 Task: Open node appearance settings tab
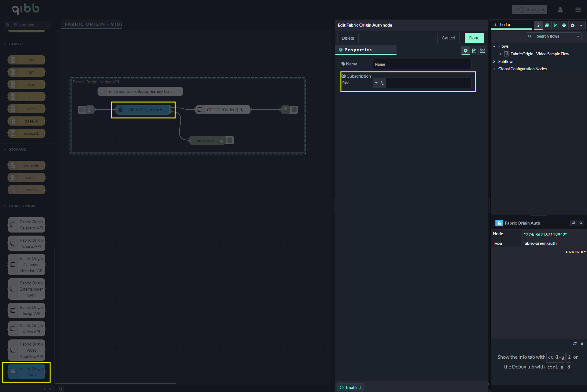coord(483,51)
